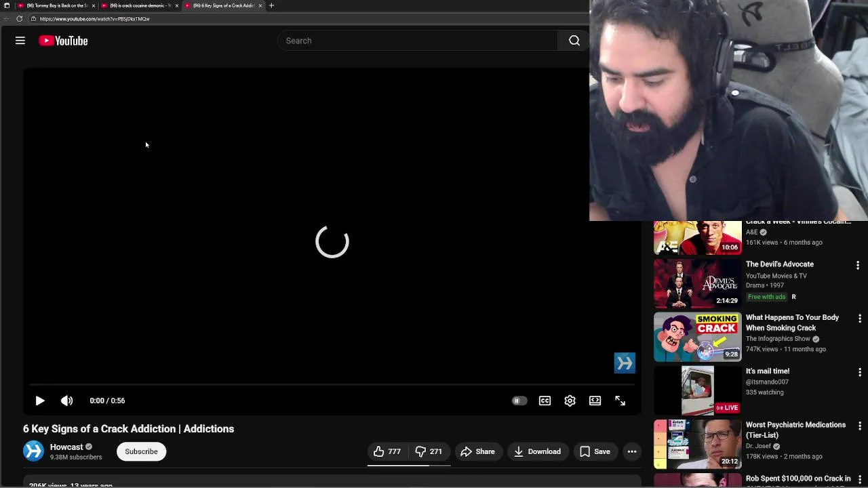Open options for The Devil's Advocate
Image resolution: width=868 pixels, height=488 pixels.
(858, 265)
